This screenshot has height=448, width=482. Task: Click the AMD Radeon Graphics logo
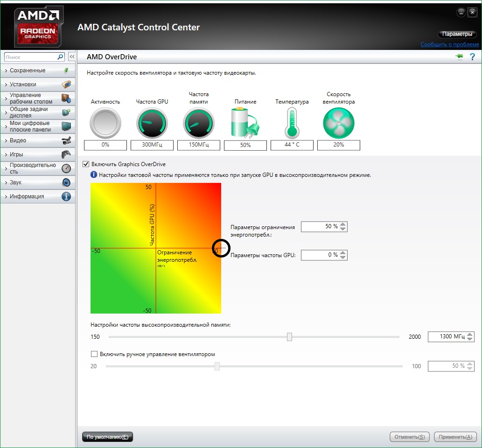point(39,27)
